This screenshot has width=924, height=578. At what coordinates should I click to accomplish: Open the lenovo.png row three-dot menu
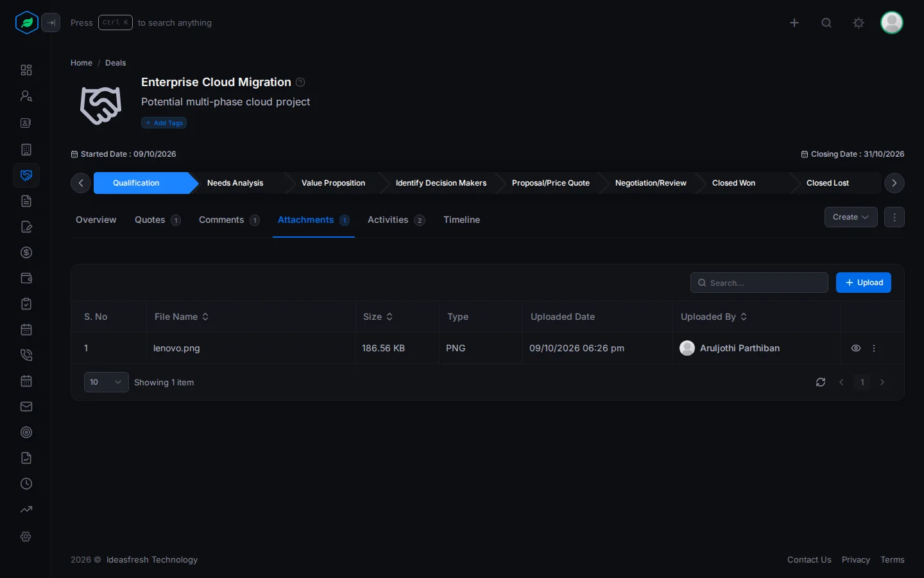874,348
